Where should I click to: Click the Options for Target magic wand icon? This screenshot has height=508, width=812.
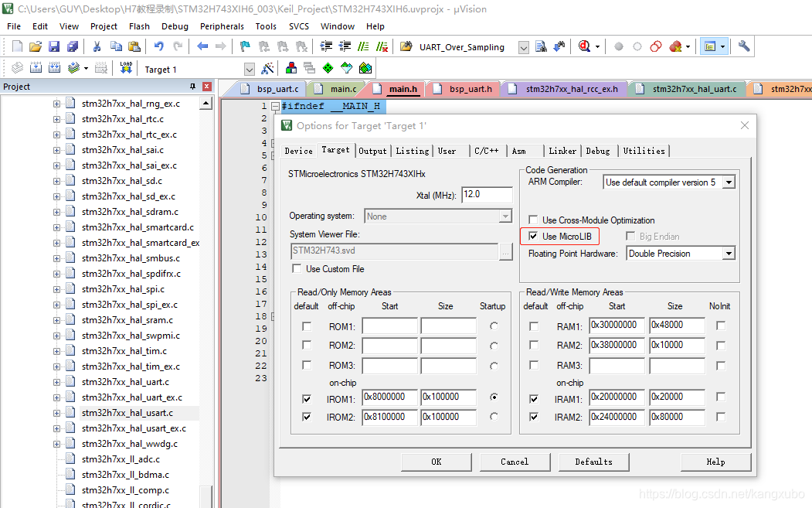coord(268,68)
